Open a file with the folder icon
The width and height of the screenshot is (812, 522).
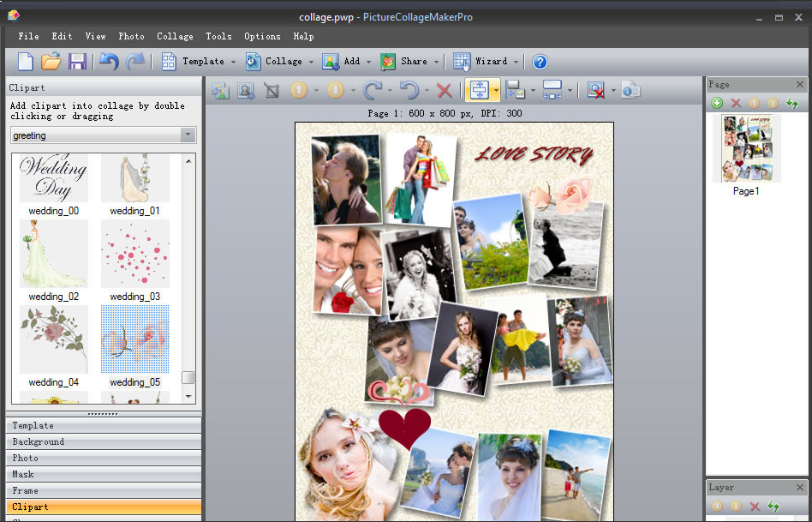51,61
